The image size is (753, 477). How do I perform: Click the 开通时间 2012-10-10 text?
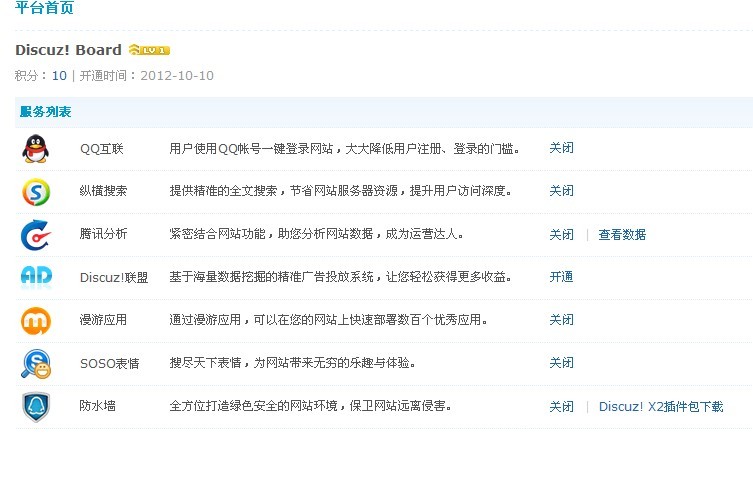(146, 76)
